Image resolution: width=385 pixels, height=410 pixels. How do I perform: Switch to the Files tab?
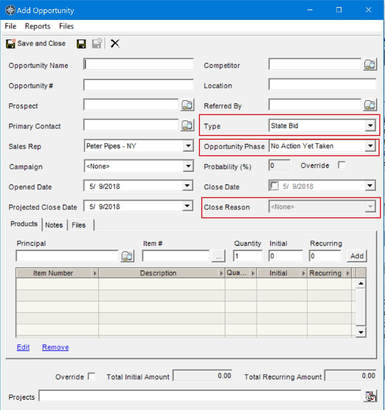coord(79,225)
